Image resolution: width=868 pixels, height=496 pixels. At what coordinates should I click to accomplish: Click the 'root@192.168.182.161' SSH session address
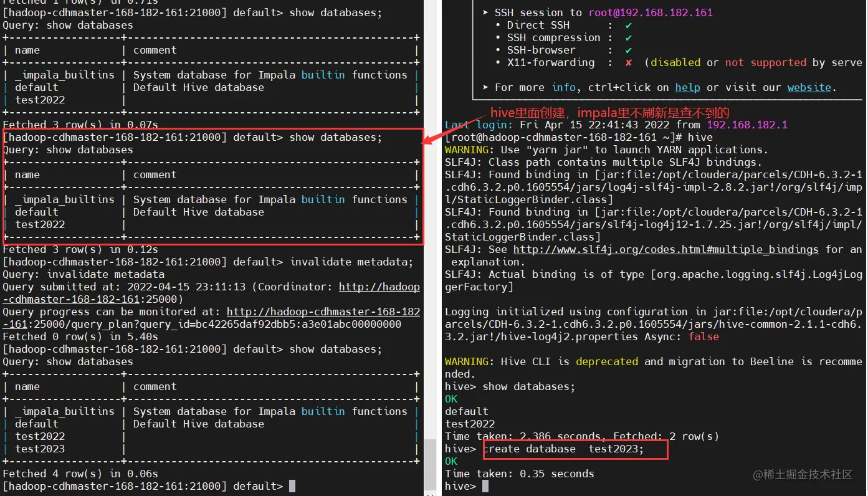coord(651,12)
